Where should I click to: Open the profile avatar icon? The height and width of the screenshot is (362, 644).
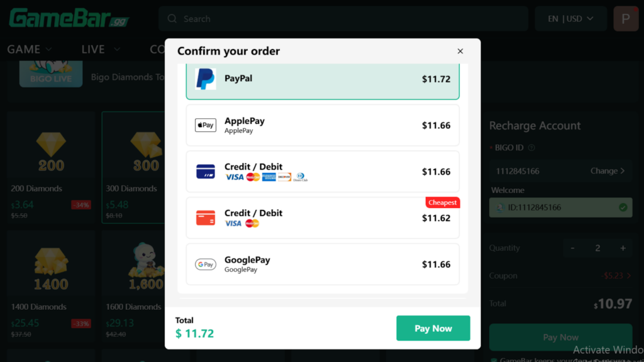[625, 19]
